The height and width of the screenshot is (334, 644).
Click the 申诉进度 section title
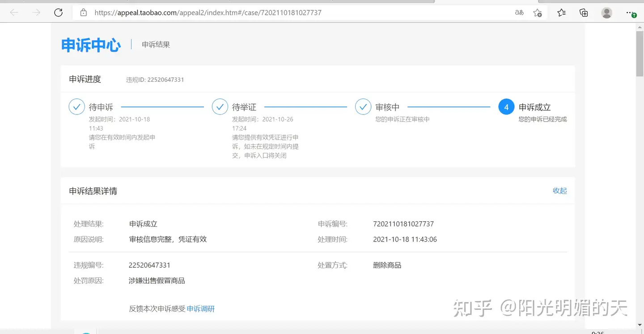pyautogui.click(x=85, y=79)
